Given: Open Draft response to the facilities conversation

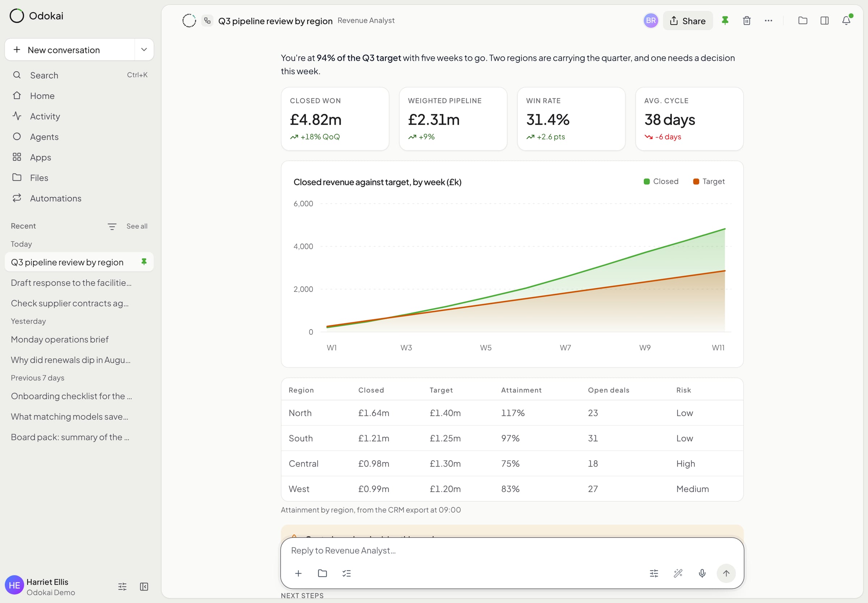Looking at the screenshot, I should (79, 283).
